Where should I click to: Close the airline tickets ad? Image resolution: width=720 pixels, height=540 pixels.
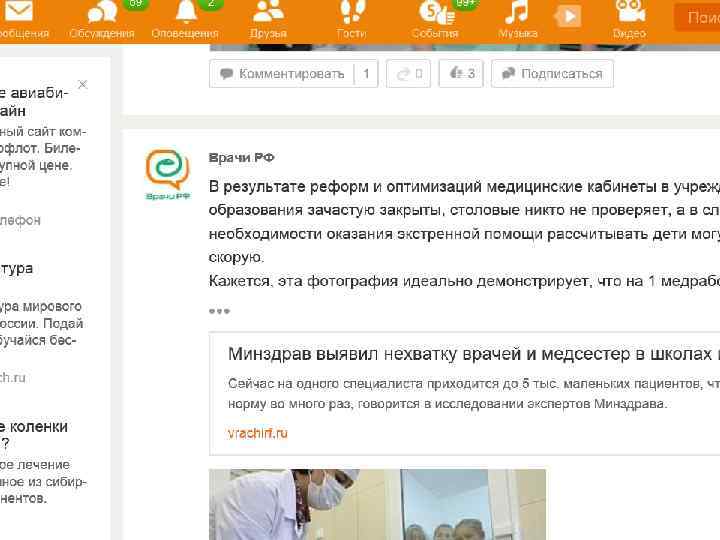point(83,84)
